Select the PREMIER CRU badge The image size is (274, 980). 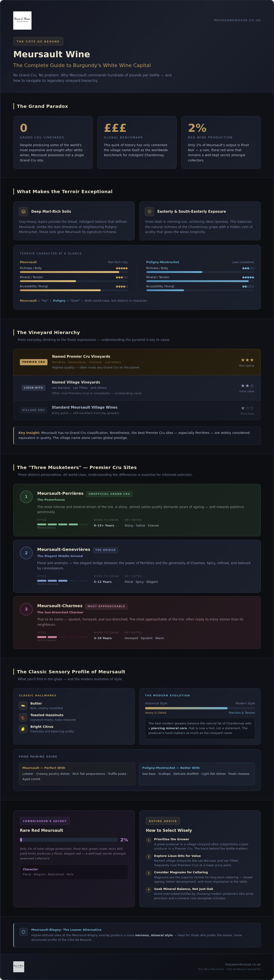(34, 362)
